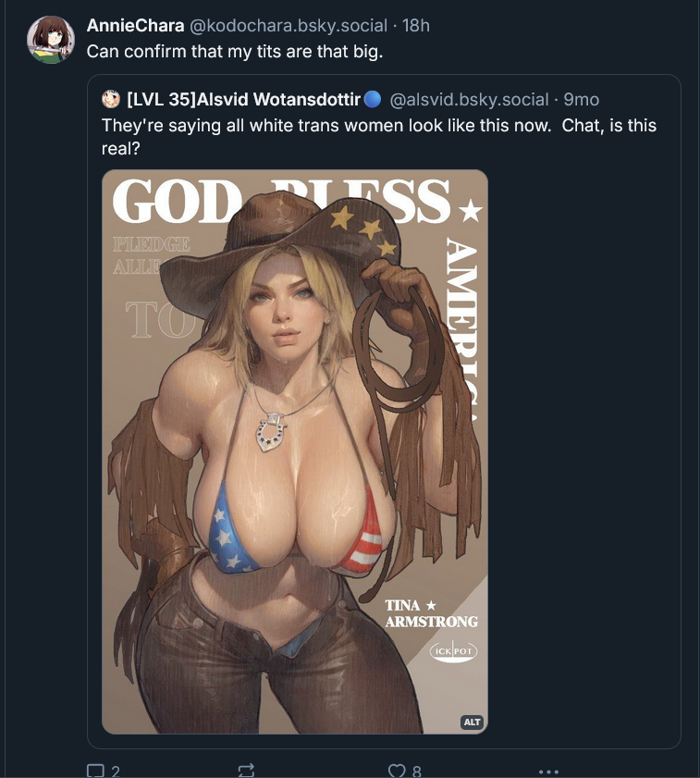Visit the @alsvid.bsky.social handle
700x778 pixels.
click(x=470, y=100)
